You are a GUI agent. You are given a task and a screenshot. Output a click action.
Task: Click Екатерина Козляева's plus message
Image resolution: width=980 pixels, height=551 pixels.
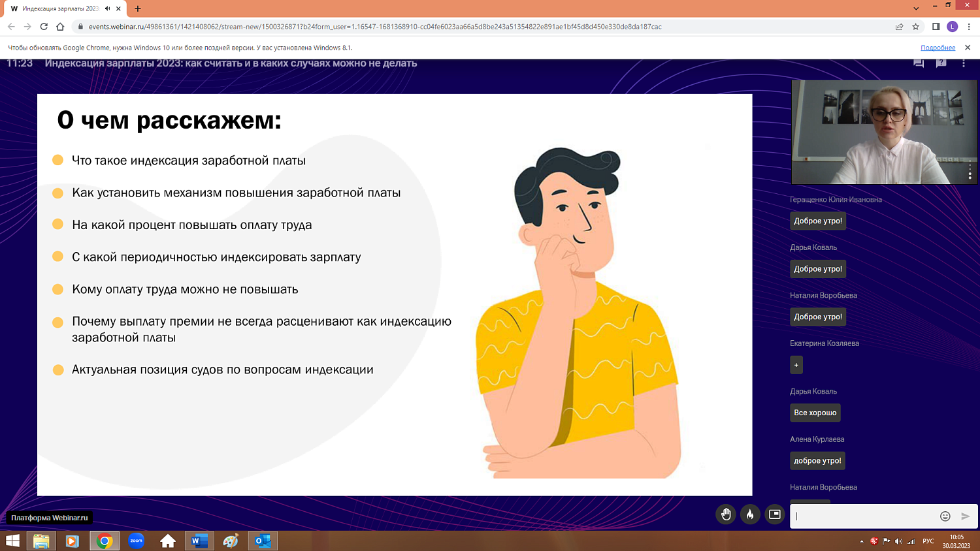click(796, 365)
